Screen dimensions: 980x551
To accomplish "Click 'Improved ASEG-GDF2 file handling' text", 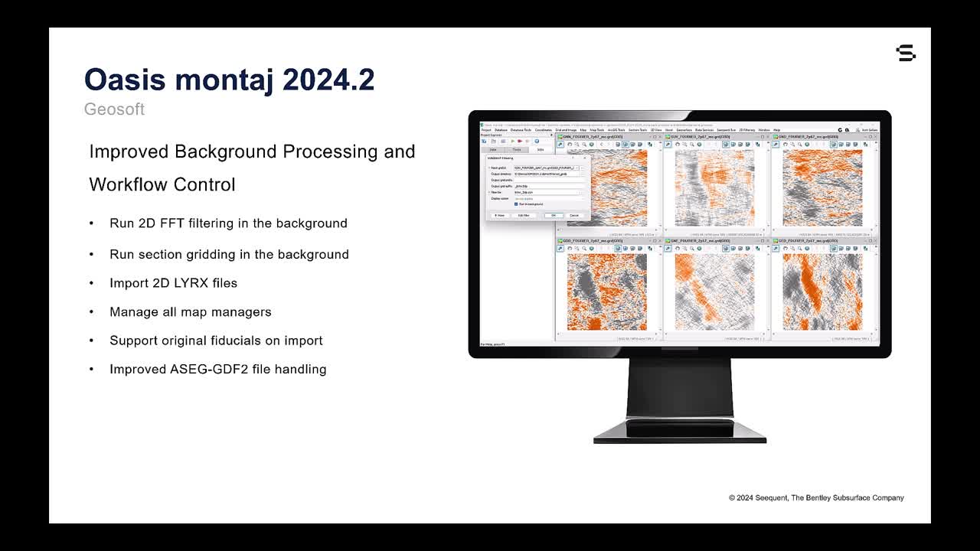I will (x=218, y=369).
